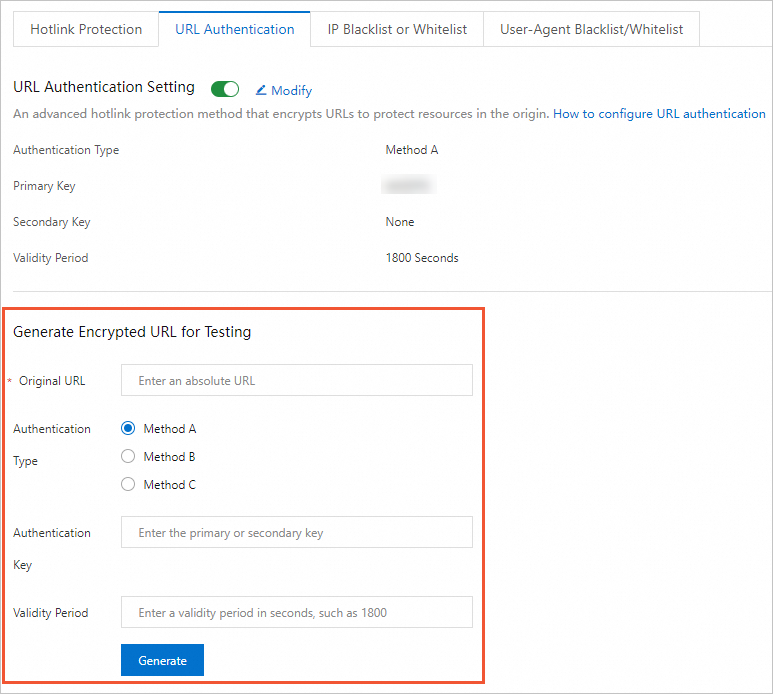Click the Modify link text
Image resolution: width=773 pixels, height=694 pixels.
292,91
